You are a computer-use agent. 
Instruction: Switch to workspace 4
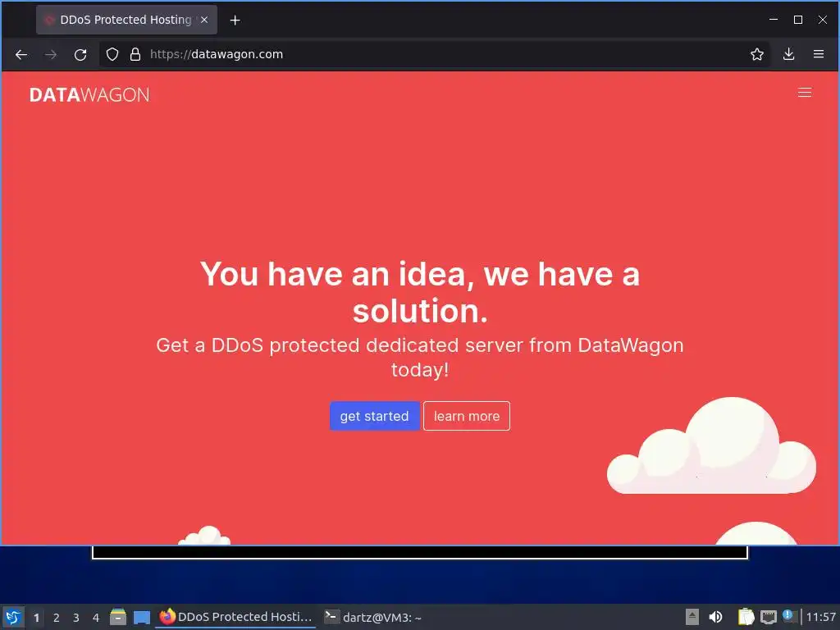(96, 617)
